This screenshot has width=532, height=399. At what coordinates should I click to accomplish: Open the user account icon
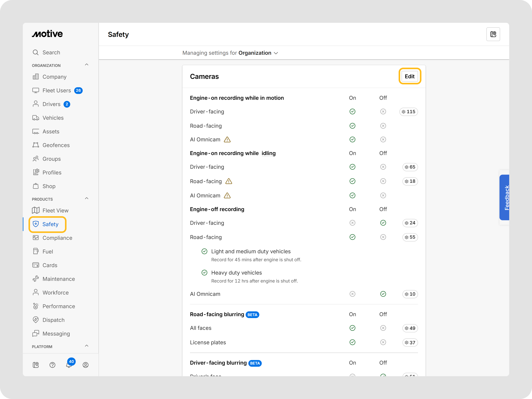86,365
